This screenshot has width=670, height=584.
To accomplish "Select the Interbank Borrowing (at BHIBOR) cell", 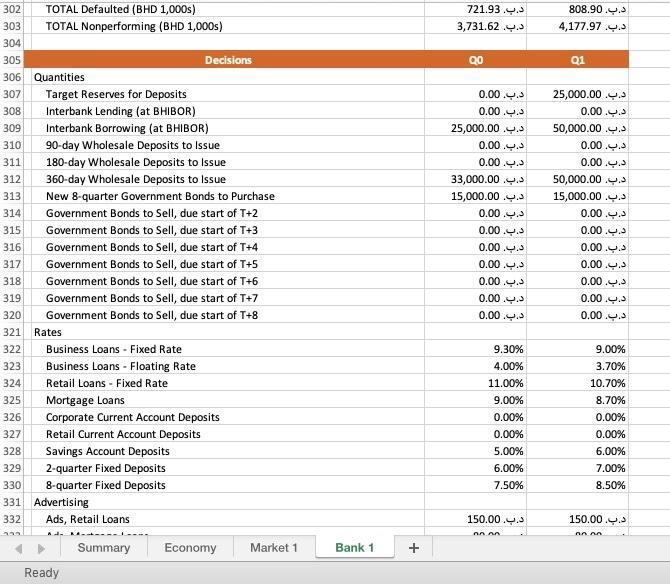I will [x=228, y=128].
